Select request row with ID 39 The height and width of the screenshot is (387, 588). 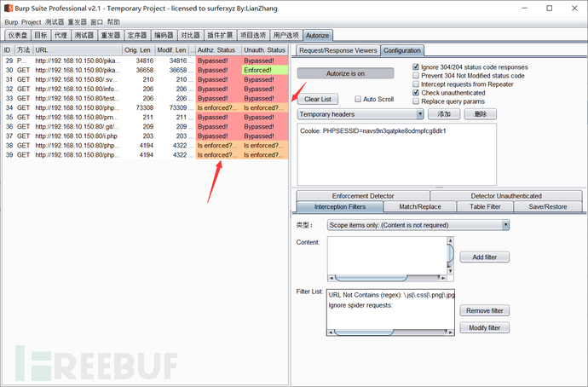(x=145, y=155)
